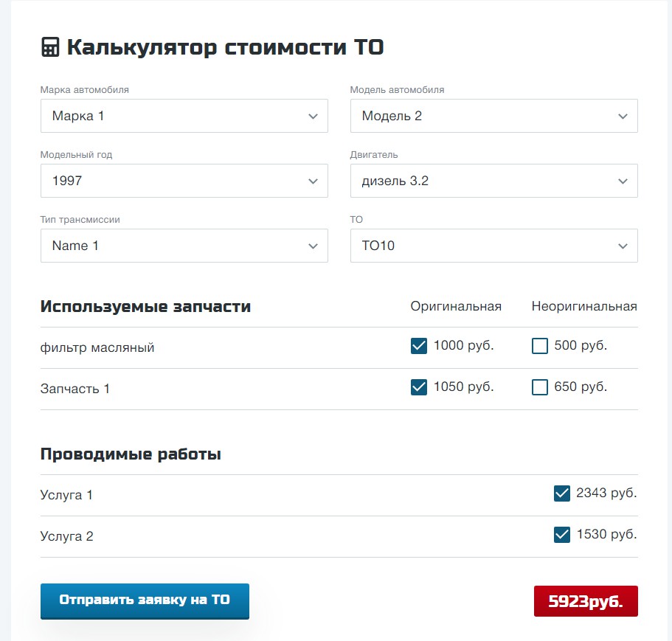Uncheck original Запчасть 1 1050 руб. checkbox
The height and width of the screenshot is (641, 672).
point(419,387)
